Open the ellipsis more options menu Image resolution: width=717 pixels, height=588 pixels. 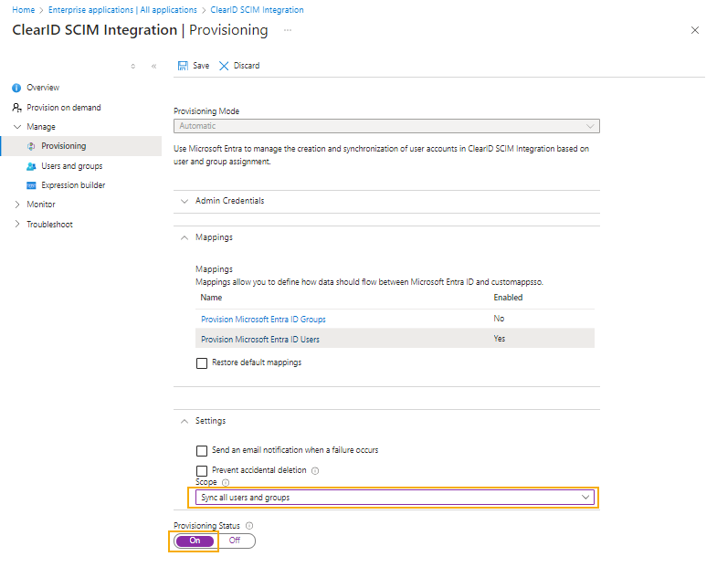[x=288, y=30]
